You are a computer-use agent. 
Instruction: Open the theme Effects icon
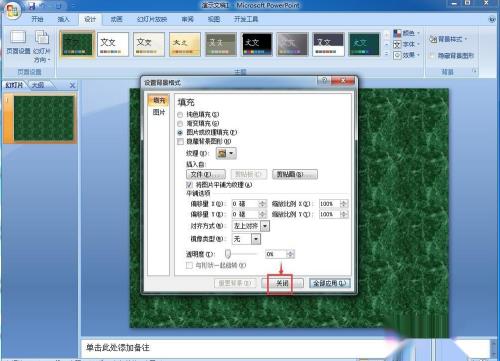point(397,55)
